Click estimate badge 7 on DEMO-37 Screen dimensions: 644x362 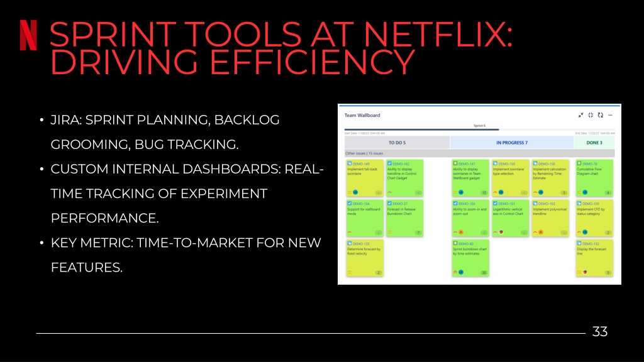(x=418, y=233)
